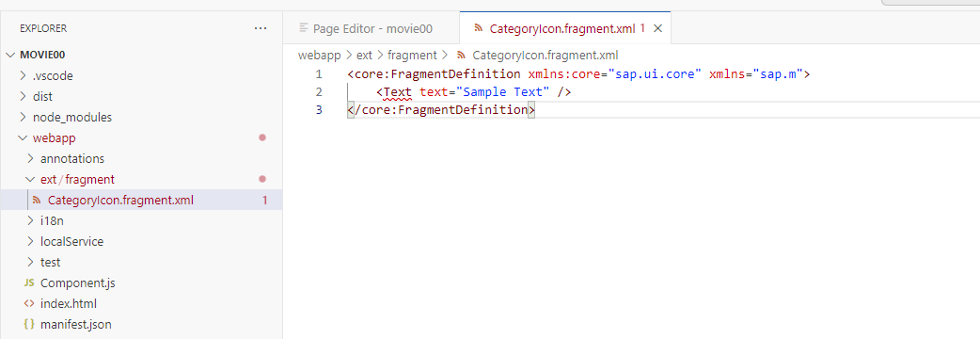980x339 pixels.
Task: Collapse the ext/fragment folder
Action: 31,180
